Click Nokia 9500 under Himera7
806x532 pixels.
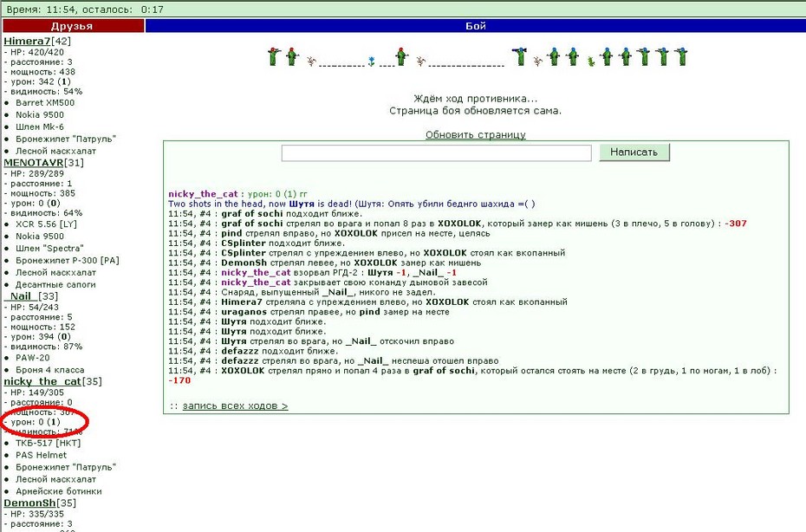(x=40, y=114)
